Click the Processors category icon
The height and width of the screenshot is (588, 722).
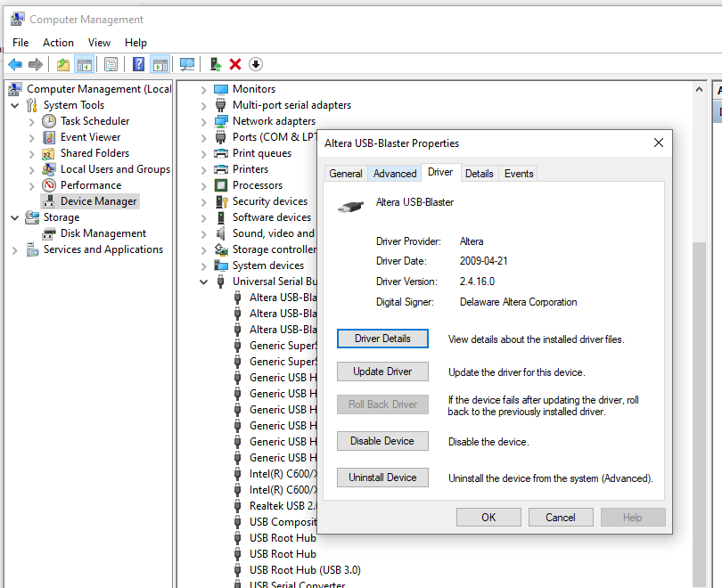(x=221, y=185)
